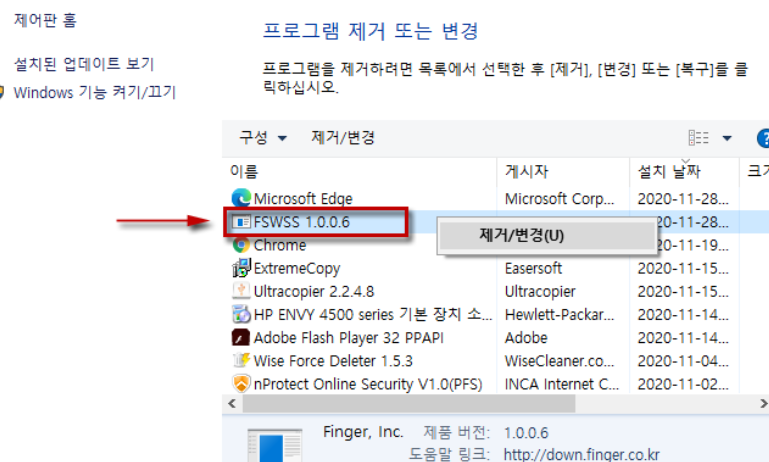Click the Hewlett-Packar... publisher cell
This screenshot has height=462, width=769.
pos(559,314)
